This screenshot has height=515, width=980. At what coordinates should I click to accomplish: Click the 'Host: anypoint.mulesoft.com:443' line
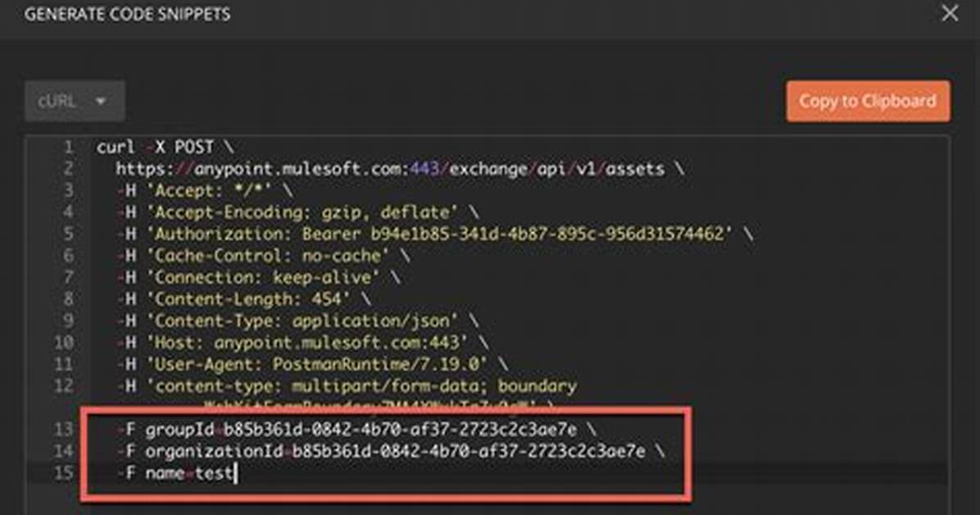302,343
